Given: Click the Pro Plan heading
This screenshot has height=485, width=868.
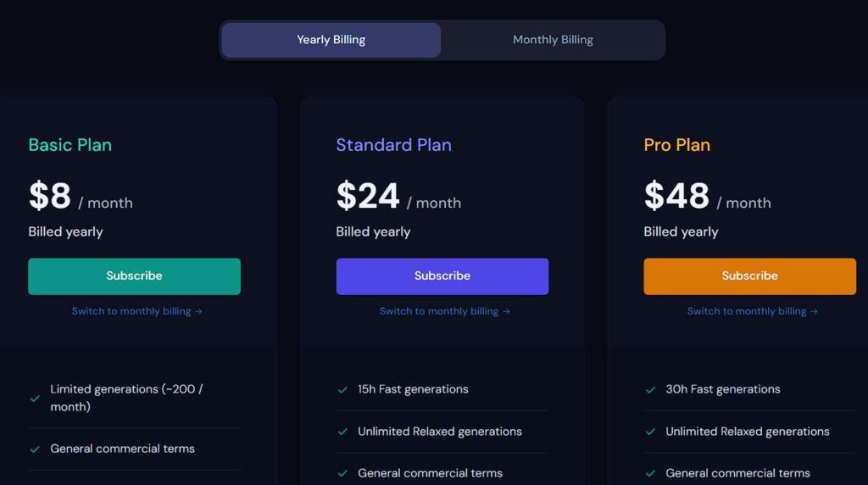Looking at the screenshot, I should point(676,145).
